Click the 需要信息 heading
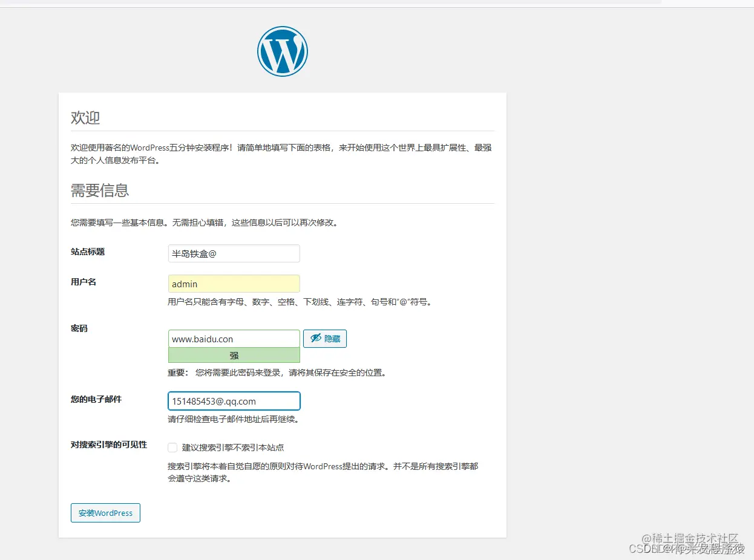The width and height of the screenshot is (754, 560). (x=100, y=190)
